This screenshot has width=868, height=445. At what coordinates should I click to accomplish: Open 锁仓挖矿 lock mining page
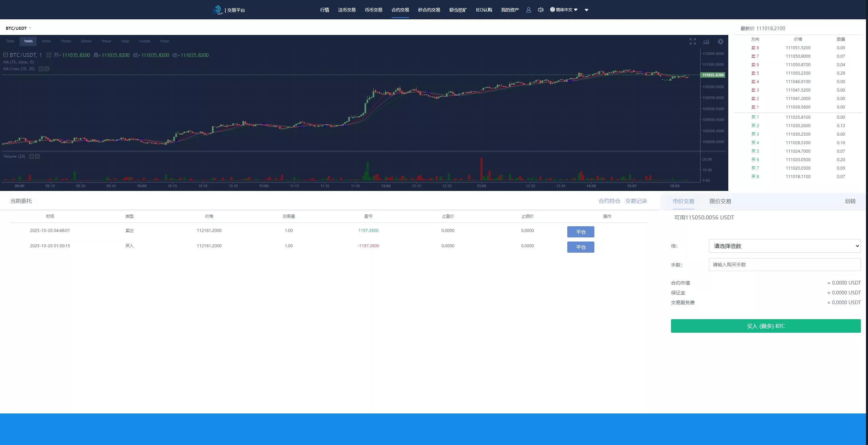coord(458,10)
